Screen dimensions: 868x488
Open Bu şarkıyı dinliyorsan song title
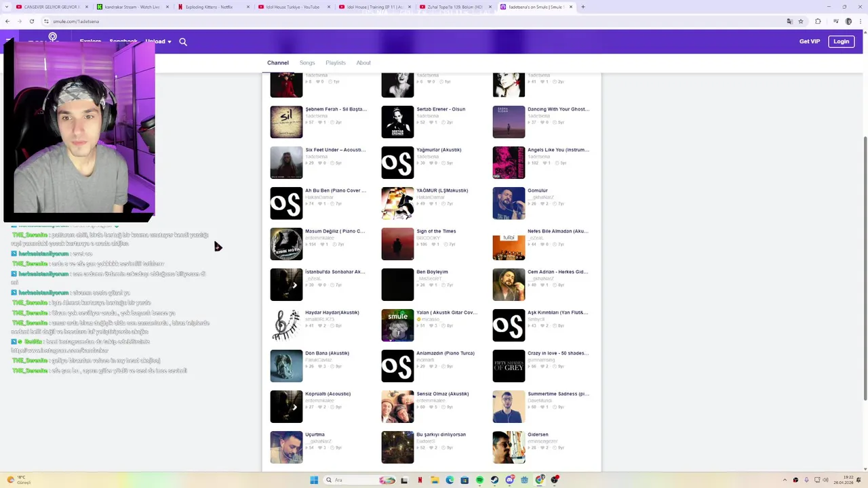tap(441, 434)
